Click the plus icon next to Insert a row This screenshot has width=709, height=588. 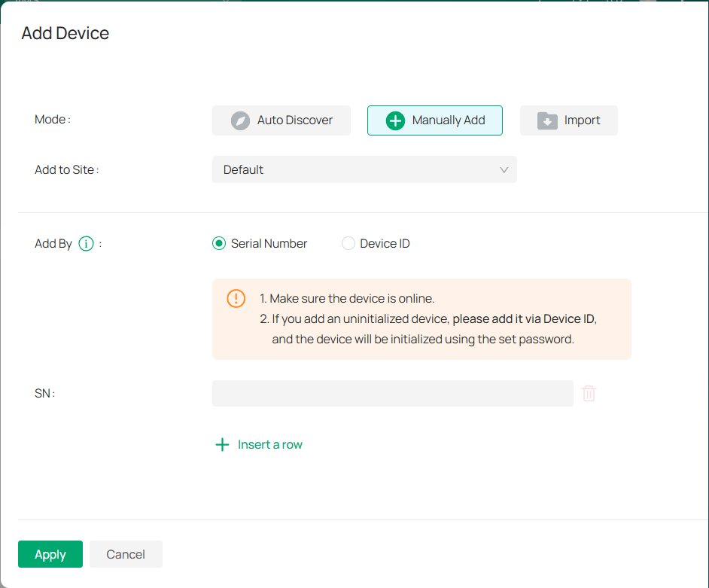pyautogui.click(x=222, y=444)
